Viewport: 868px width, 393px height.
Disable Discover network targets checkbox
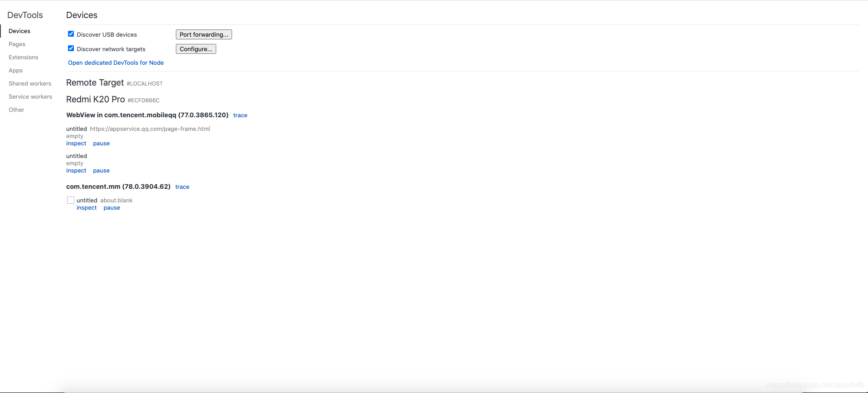tap(71, 48)
